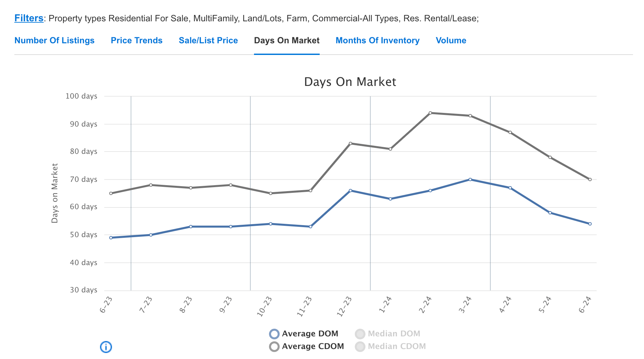Click Average CDOM point at 7-23

(151, 185)
